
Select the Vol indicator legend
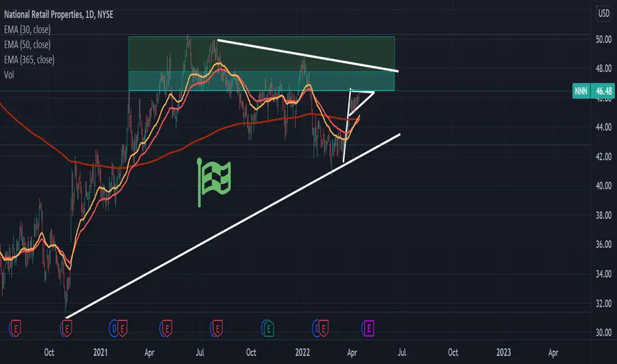pyautogui.click(x=9, y=75)
